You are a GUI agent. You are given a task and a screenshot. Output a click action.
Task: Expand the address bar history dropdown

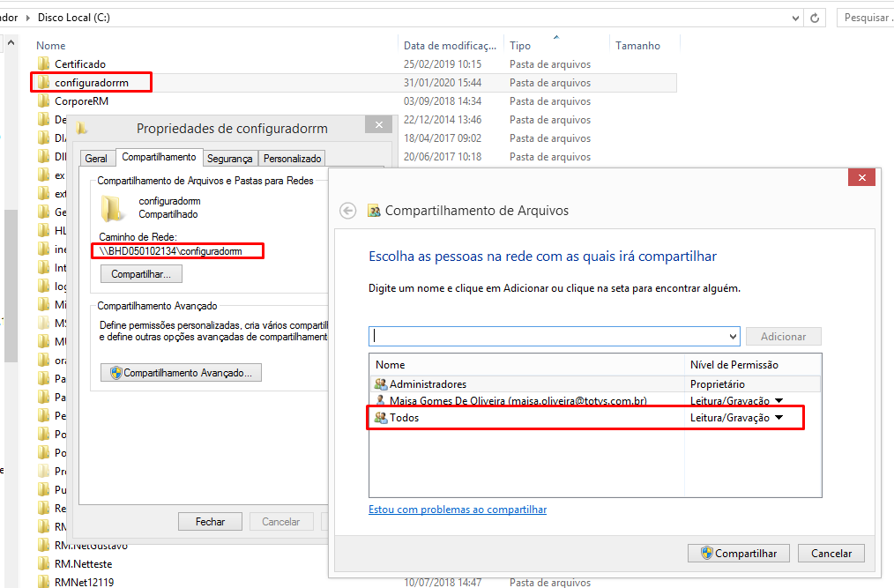click(x=794, y=17)
